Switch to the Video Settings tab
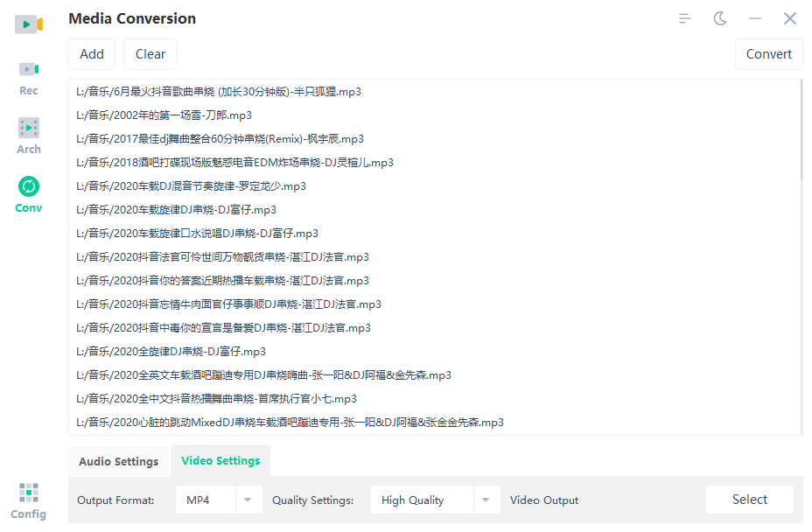812x532 pixels. coord(220,460)
